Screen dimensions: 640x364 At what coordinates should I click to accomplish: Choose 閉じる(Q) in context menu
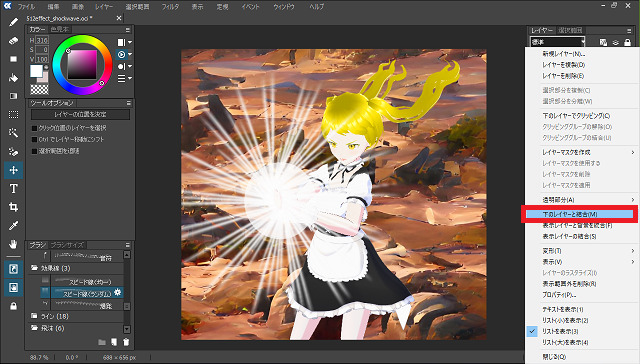(582, 357)
